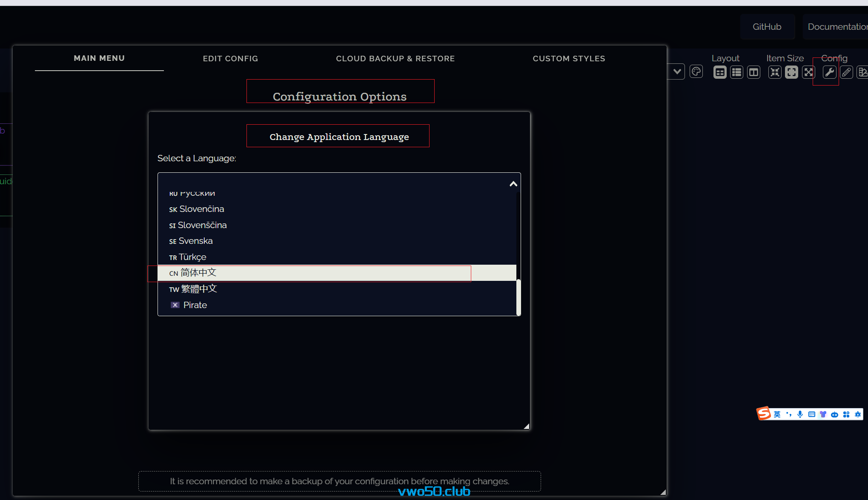This screenshot has width=868, height=500.
Task: Click the wrench config icon
Action: (829, 72)
